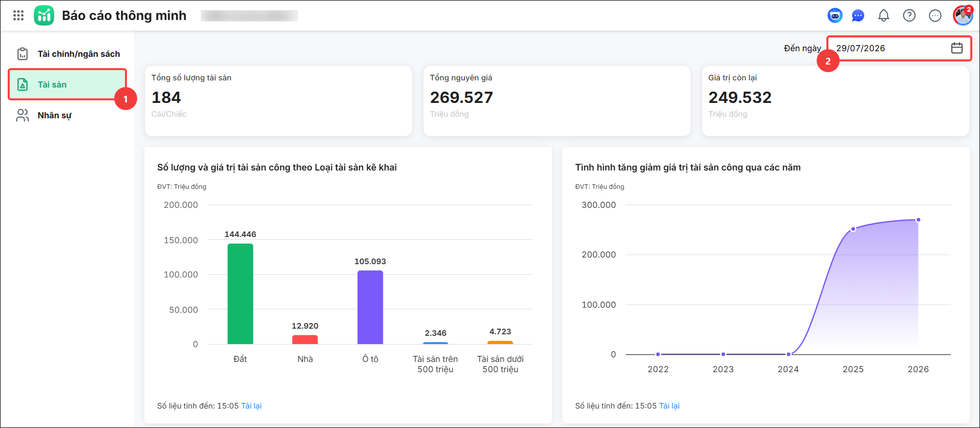Click the Báo cáo thông minh logo icon
Viewport: 980px width, 428px height.
(x=44, y=15)
